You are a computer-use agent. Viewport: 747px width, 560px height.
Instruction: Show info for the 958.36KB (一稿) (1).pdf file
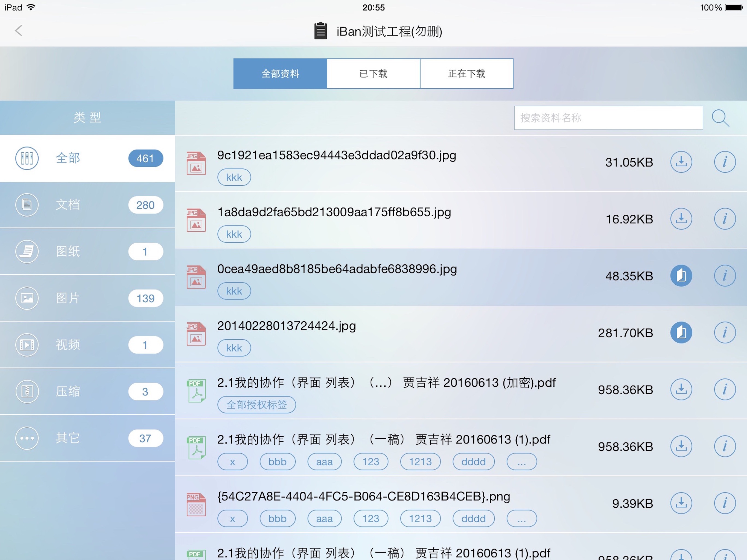[x=725, y=446]
